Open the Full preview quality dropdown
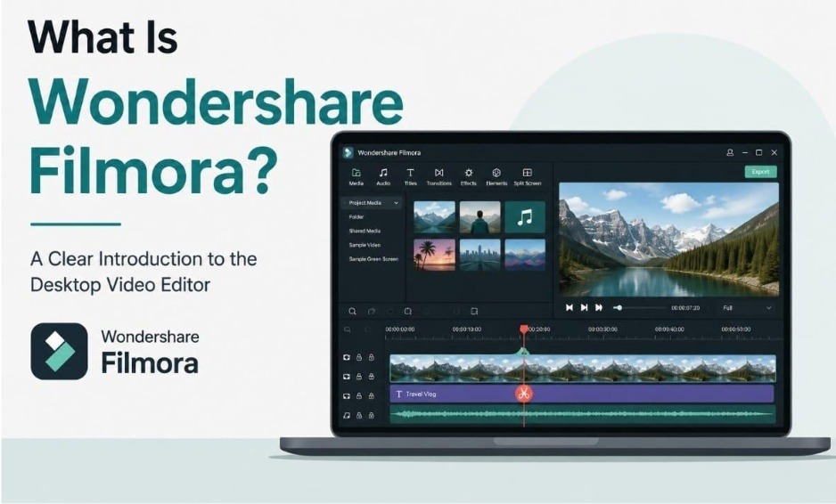 747,308
